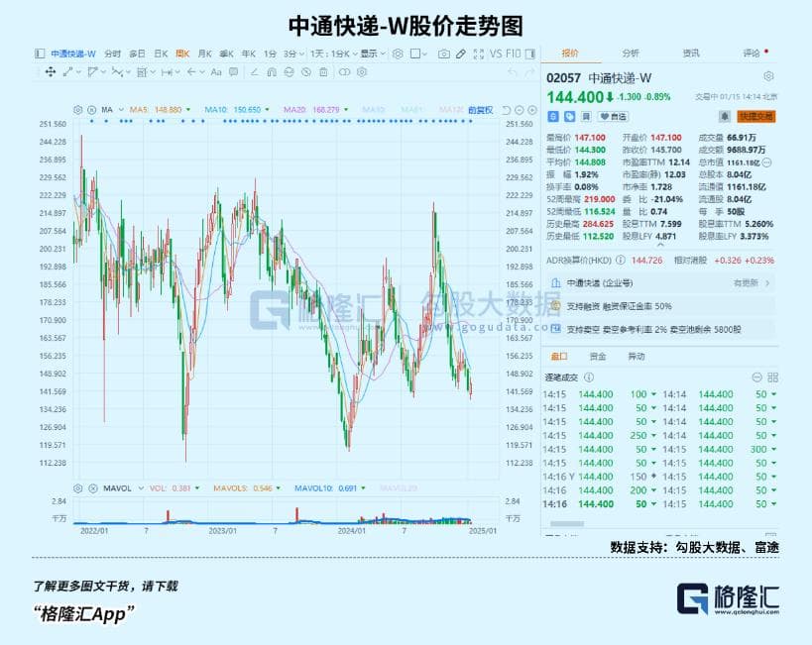812x645 pixels.
Task: Switch to the 分析 tab
Action: (631, 53)
